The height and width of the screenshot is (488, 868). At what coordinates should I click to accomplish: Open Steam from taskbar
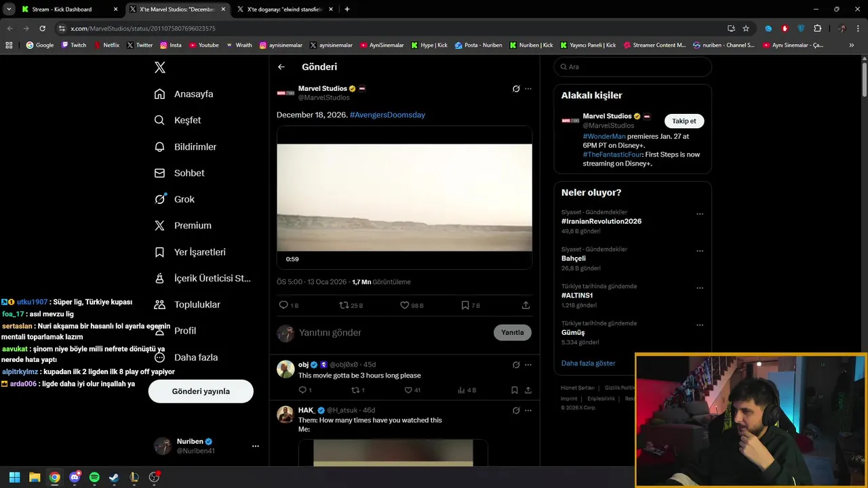114,477
